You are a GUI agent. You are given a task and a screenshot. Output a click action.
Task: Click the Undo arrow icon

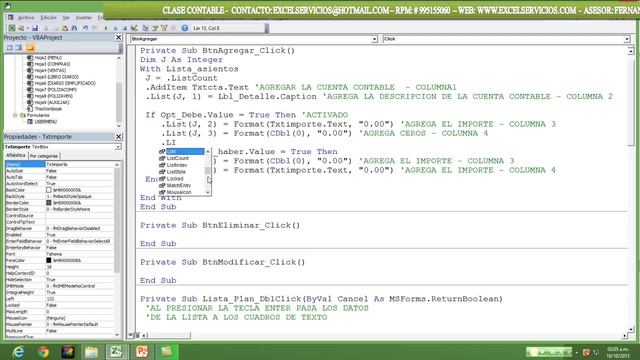(x=85, y=28)
